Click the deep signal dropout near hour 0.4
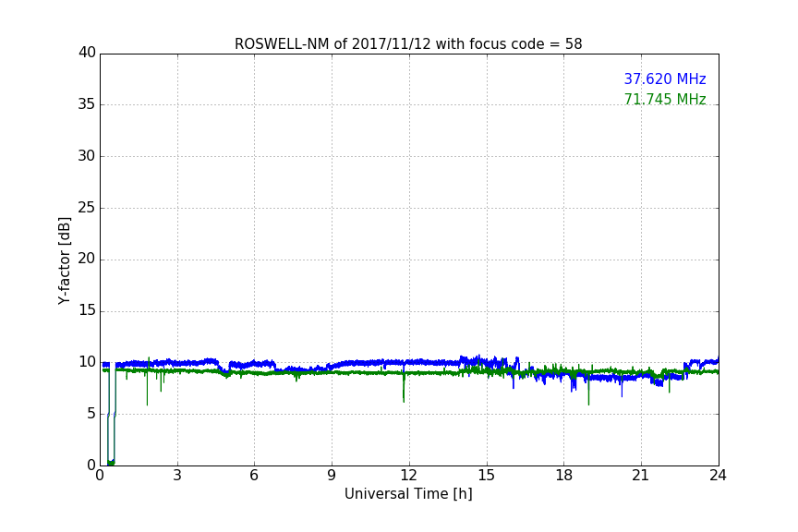Viewport: 798px width, 532px height. coord(111,415)
